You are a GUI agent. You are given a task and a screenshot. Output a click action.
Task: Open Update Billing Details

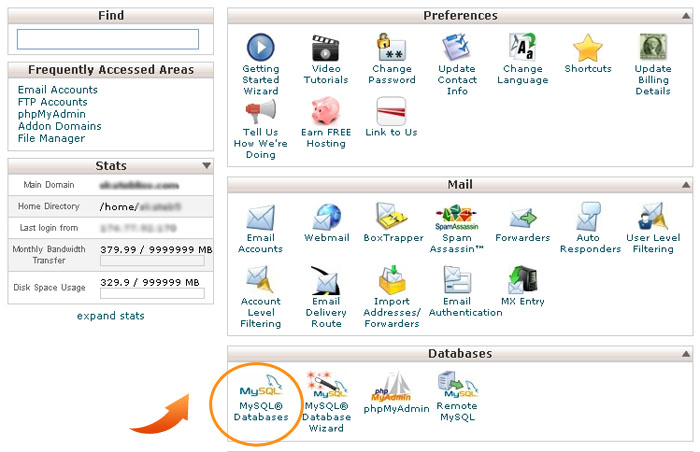[653, 63]
